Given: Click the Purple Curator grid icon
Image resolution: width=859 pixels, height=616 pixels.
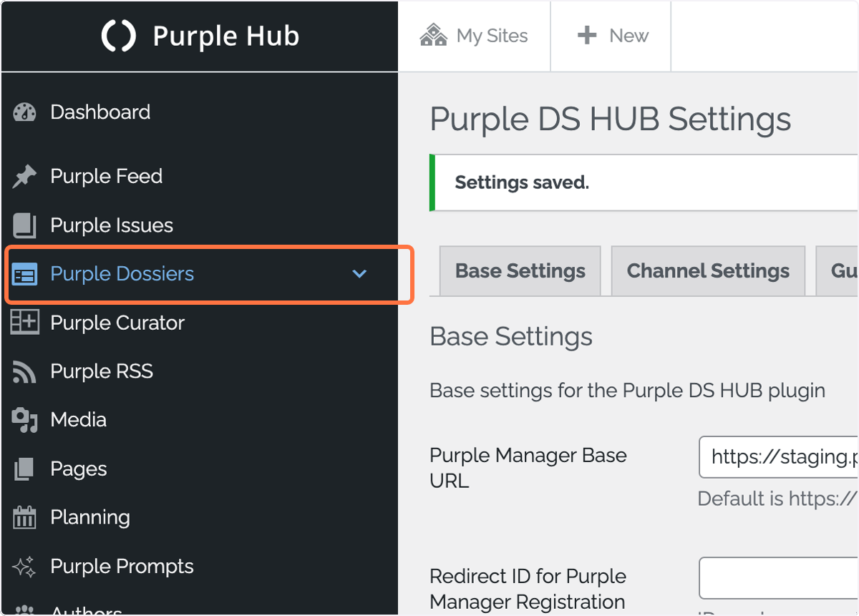Looking at the screenshot, I should pyautogui.click(x=24, y=323).
